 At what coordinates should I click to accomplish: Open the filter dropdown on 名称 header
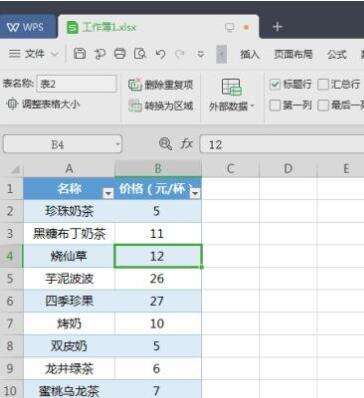click(108, 193)
